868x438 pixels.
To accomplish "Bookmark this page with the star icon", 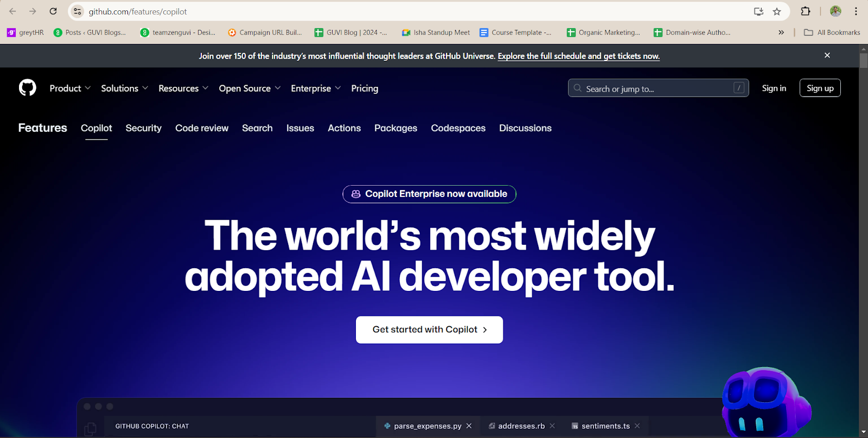I will pos(777,11).
